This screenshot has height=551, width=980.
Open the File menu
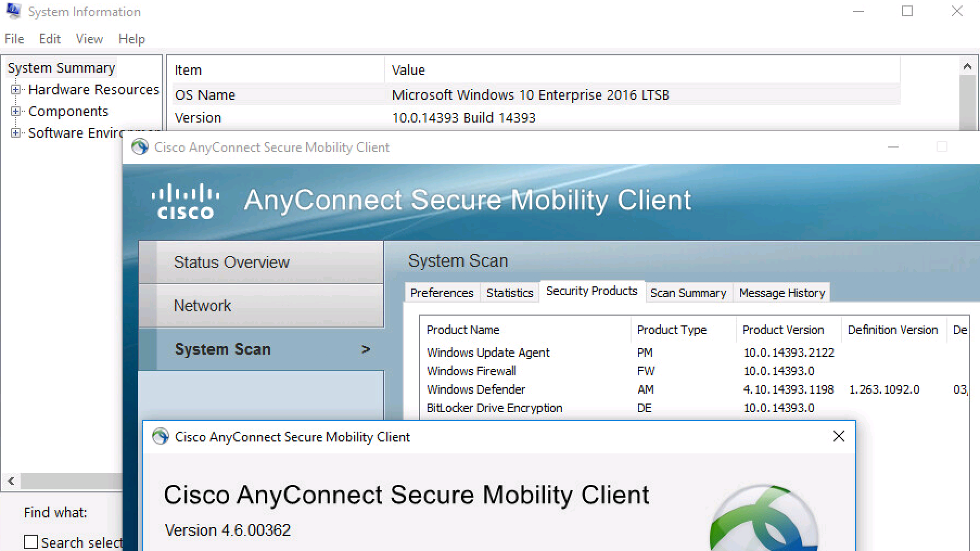coord(14,39)
